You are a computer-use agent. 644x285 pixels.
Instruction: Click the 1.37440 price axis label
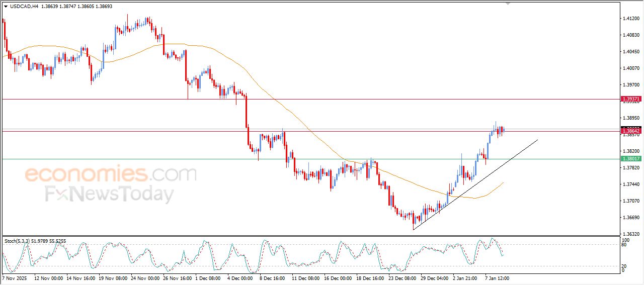631,184
